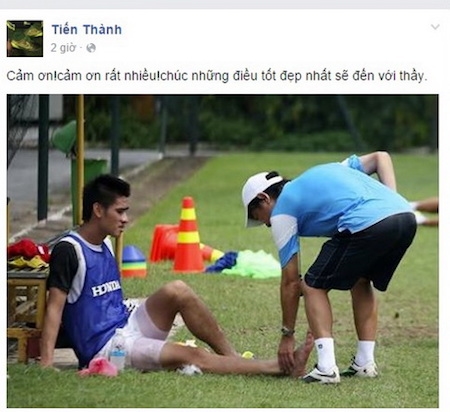Open the training-field photo in the post
The height and width of the screenshot is (412, 450).
(x=223, y=251)
